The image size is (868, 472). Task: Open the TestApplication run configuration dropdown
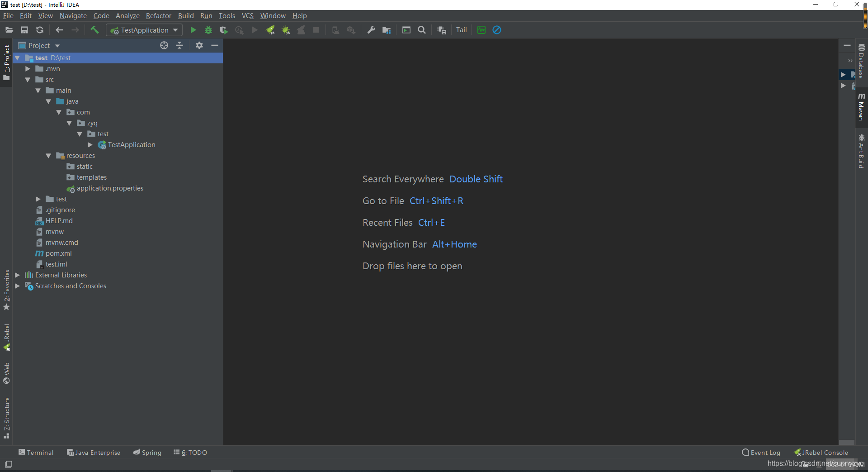point(144,30)
